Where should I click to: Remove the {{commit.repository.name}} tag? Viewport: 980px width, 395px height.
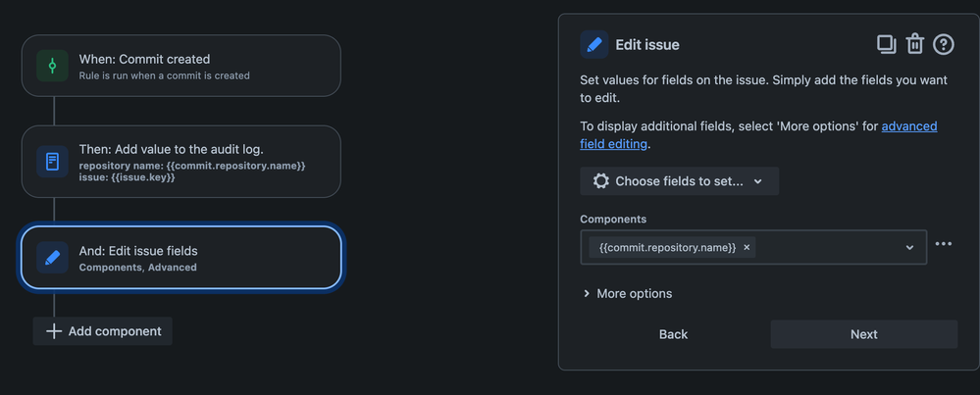(747, 247)
